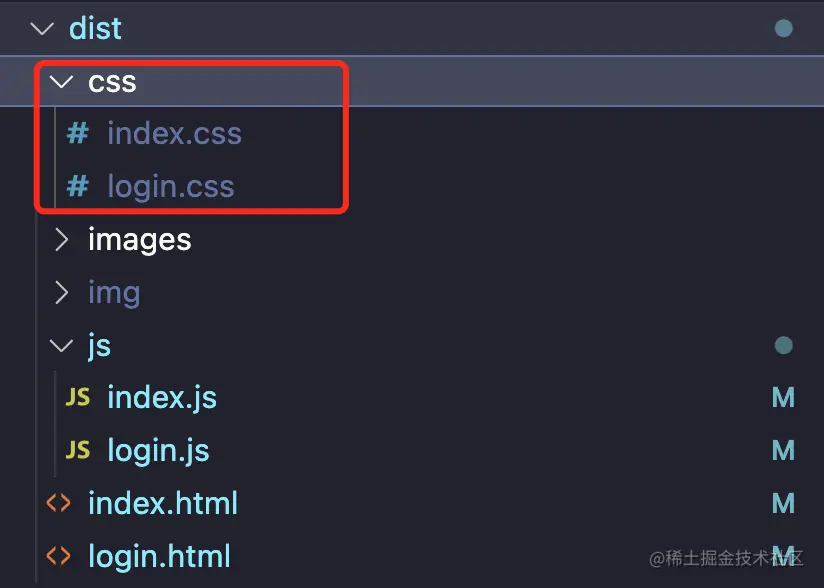Click the HTML angle-bracket icon for index.html
This screenshot has height=588, width=824.
(59, 503)
